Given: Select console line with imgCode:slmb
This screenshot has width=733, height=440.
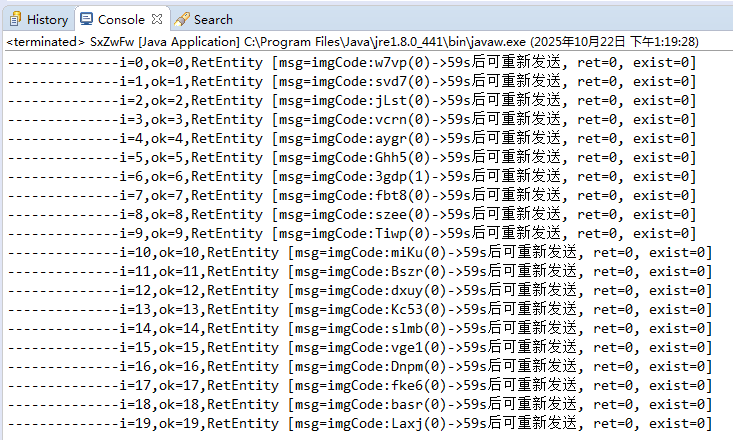Looking at the screenshot, I should coord(360,329).
